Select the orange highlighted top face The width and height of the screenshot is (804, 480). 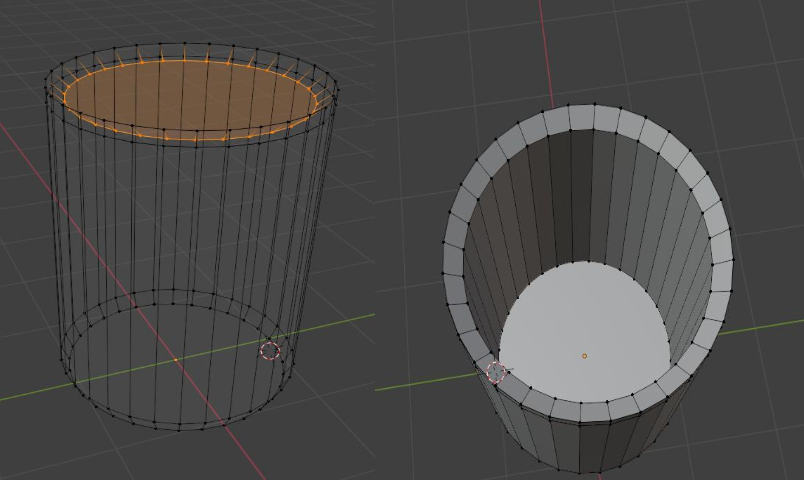(x=190, y=97)
